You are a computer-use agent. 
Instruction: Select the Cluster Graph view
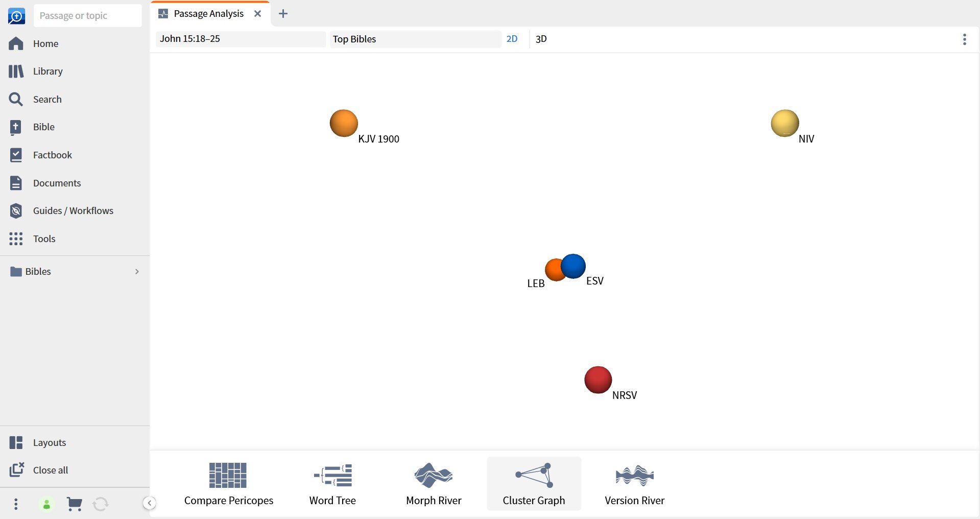point(534,484)
